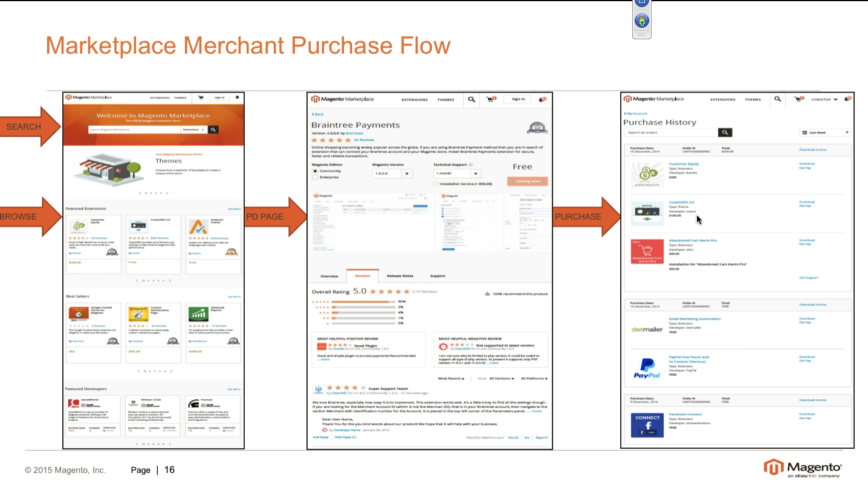Open the All Versions filter dropdown
This screenshot has height=488, width=868.
click(501, 379)
